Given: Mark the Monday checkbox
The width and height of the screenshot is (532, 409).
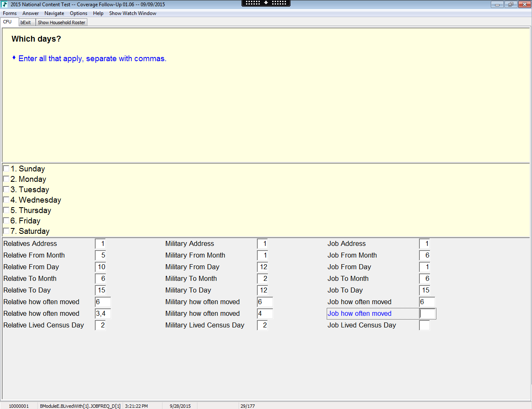Looking at the screenshot, I should (x=6, y=179).
